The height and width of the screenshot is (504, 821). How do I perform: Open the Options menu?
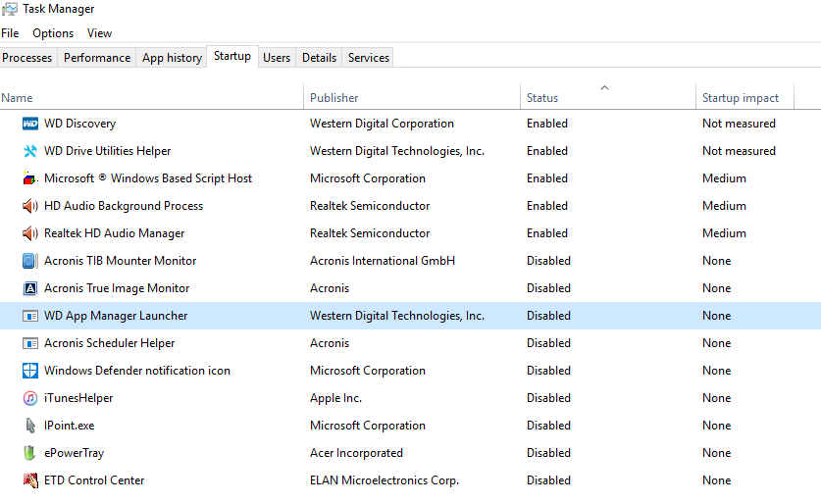click(x=53, y=33)
